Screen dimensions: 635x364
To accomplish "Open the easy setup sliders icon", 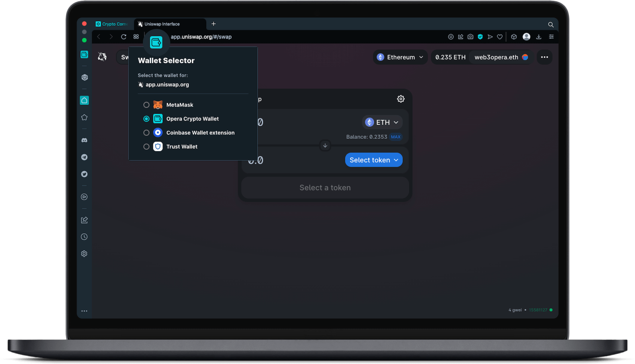I will point(551,37).
